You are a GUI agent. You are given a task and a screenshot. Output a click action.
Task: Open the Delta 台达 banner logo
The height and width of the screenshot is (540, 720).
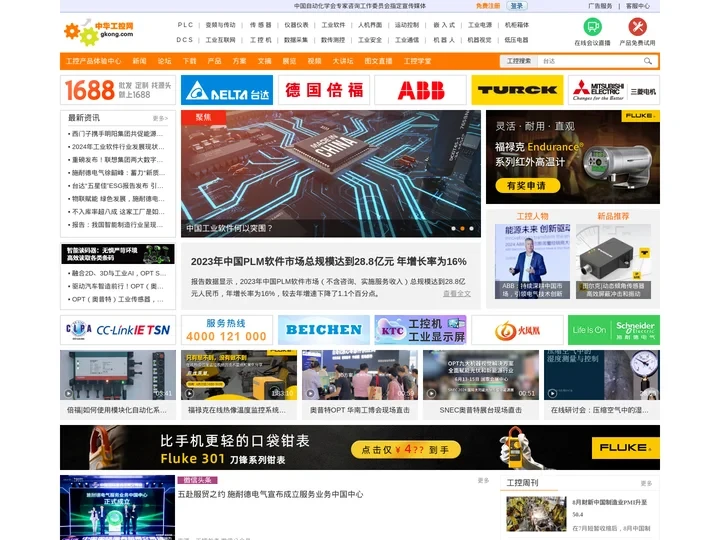point(227,90)
